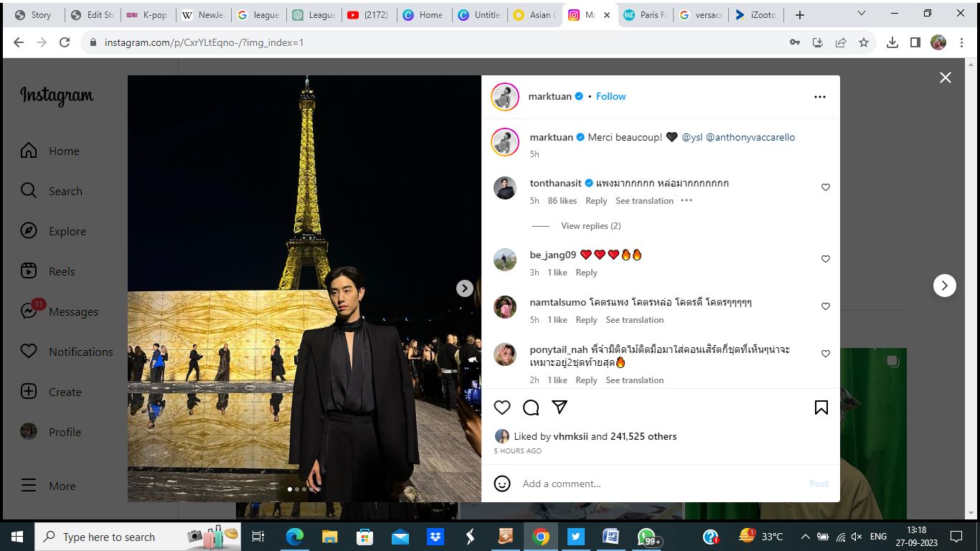Open the post's three-dot options menu
The height and width of the screenshot is (551, 980).
point(820,97)
